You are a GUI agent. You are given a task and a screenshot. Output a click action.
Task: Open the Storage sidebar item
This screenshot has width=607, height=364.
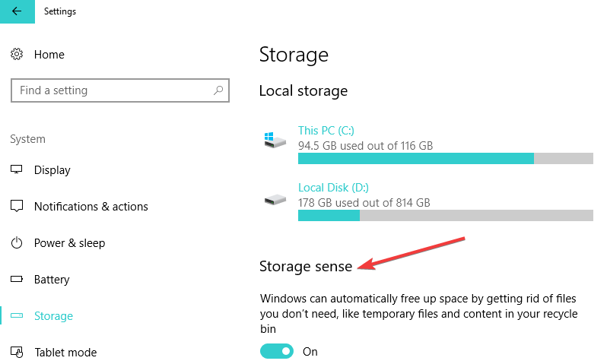[53, 316]
